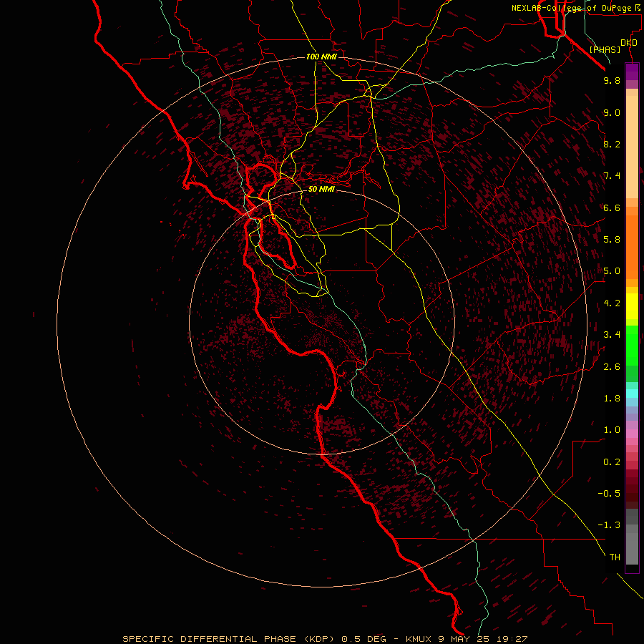Click the NEXLAB-College of DuPage header text
The height and width of the screenshot is (644, 644).
click(572, 8)
